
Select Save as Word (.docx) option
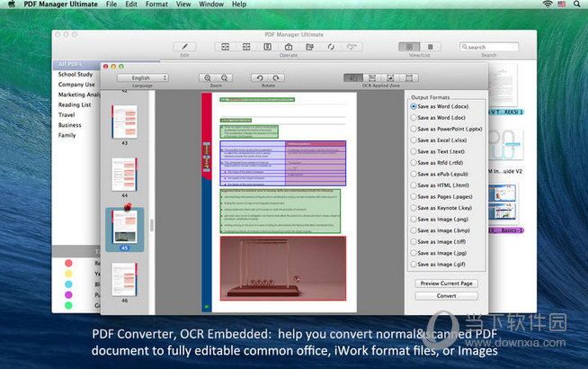(439, 106)
